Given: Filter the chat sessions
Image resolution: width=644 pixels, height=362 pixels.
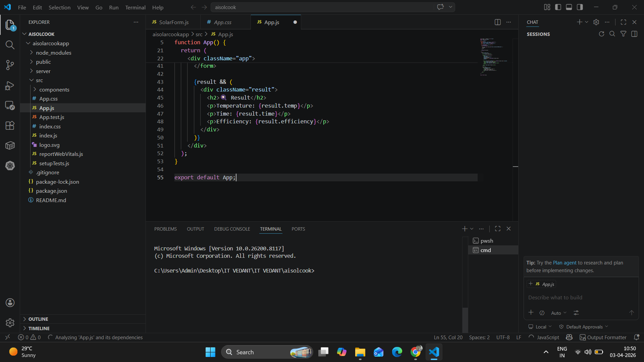Looking at the screenshot, I should (x=623, y=34).
